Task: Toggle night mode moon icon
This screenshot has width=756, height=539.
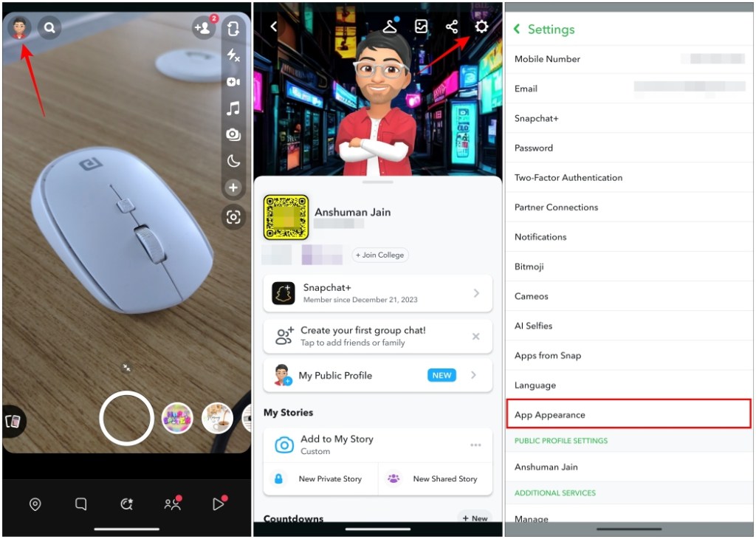Action: tap(233, 160)
